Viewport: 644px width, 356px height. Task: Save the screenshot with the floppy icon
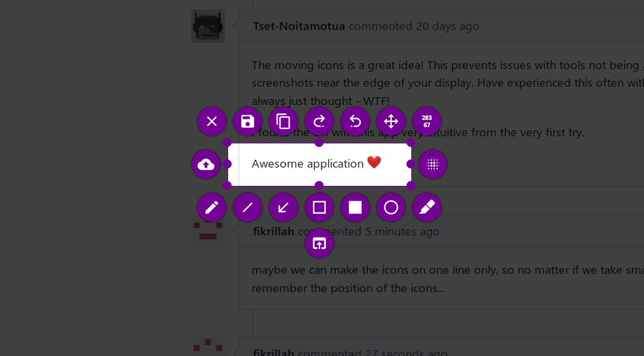(247, 121)
